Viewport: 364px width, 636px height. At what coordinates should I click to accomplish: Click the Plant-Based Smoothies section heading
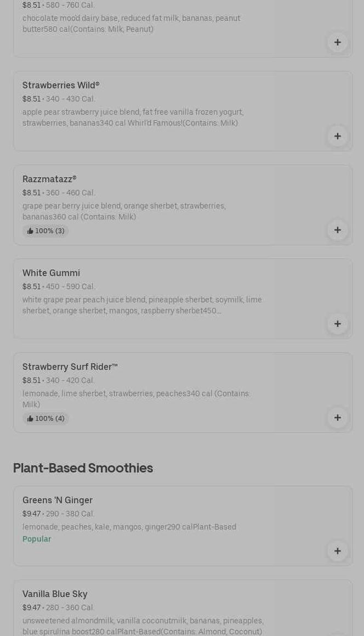[x=83, y=468]
